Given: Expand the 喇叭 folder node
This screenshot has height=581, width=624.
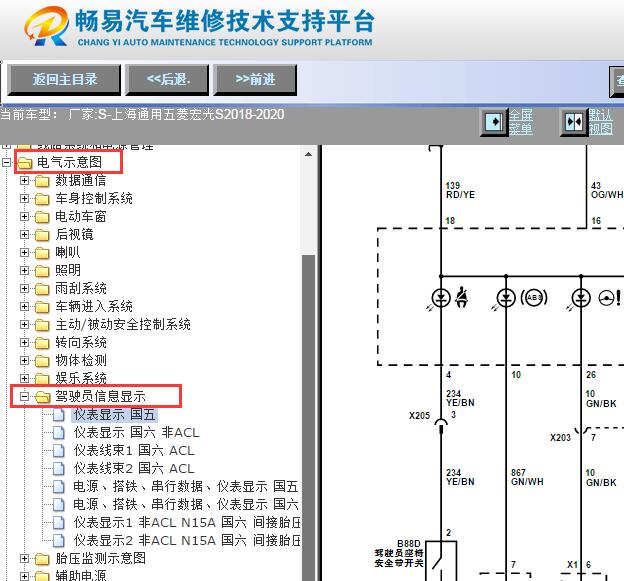Looking at the screenshot, I should coord(24,253).
